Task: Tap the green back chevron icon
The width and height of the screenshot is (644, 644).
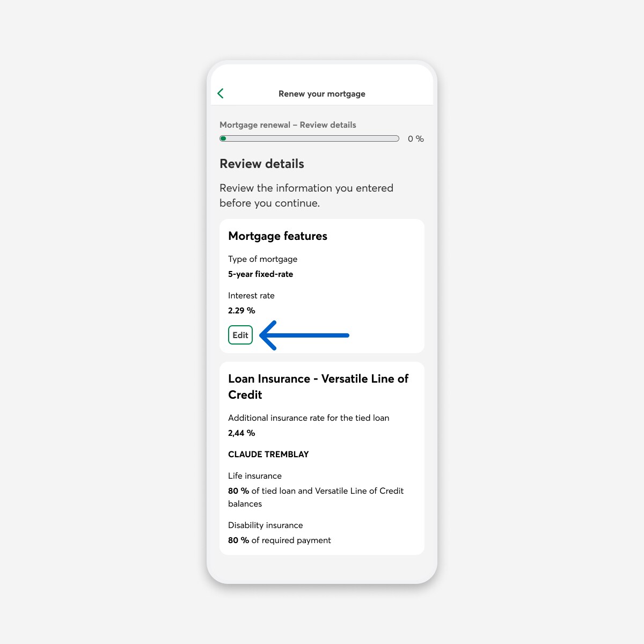Action: 221,93
